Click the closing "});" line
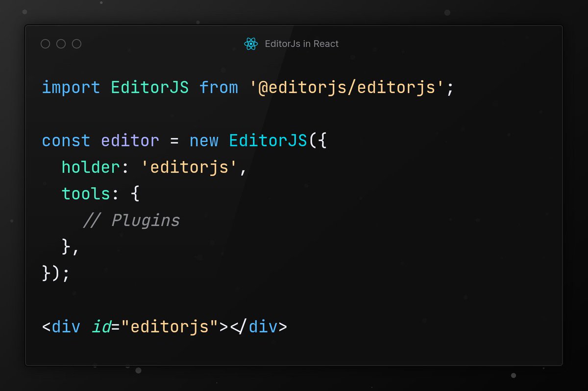This screenshot has height=391, width=588. (x=56, y=273)
